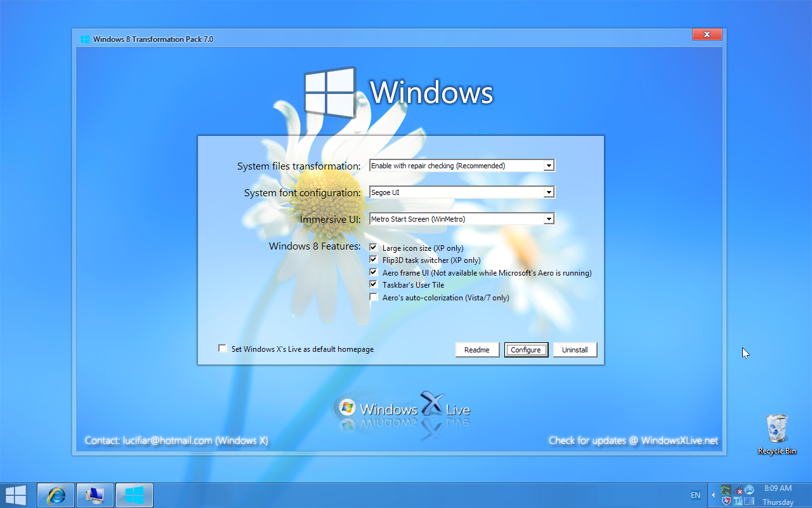
Task: Click the Windows logo in title bar
Action: (85, 39)
